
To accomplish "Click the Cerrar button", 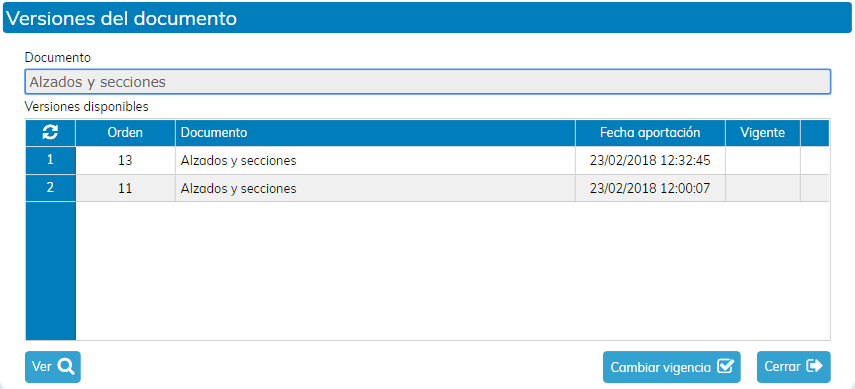I will coord(793,367).
